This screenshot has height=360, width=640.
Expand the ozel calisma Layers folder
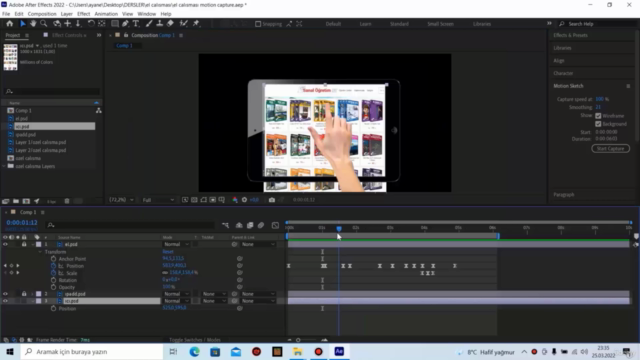tap(4, 166)
